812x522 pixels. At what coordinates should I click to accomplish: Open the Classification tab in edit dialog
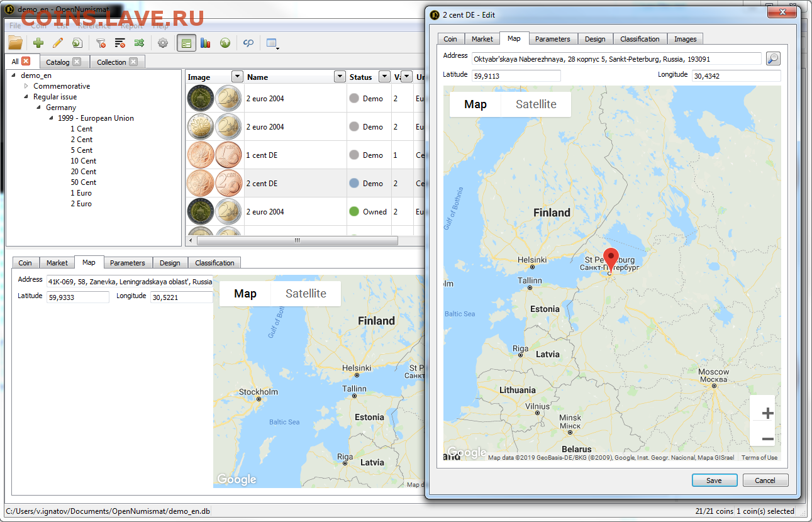tap(640, 39)
